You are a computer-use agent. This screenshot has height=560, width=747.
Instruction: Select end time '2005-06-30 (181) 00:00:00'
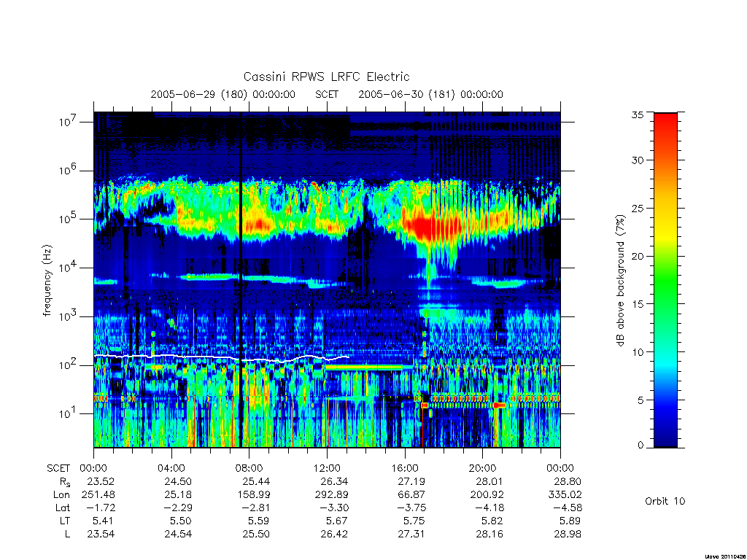[430, 94]
